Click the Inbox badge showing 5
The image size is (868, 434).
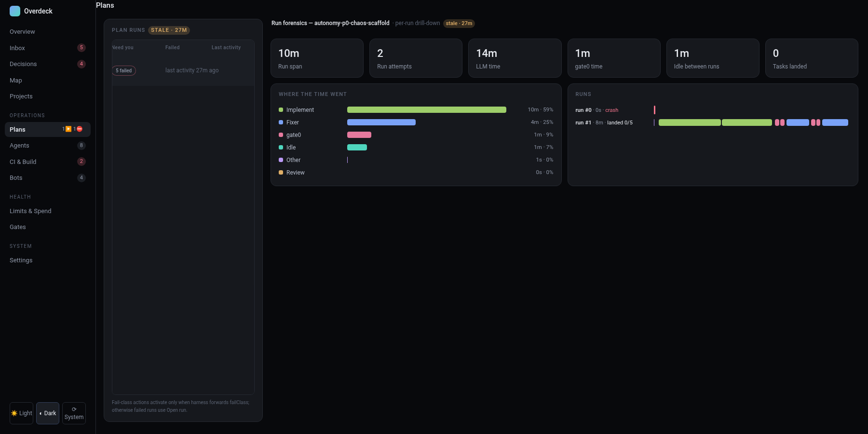(81, 48)
